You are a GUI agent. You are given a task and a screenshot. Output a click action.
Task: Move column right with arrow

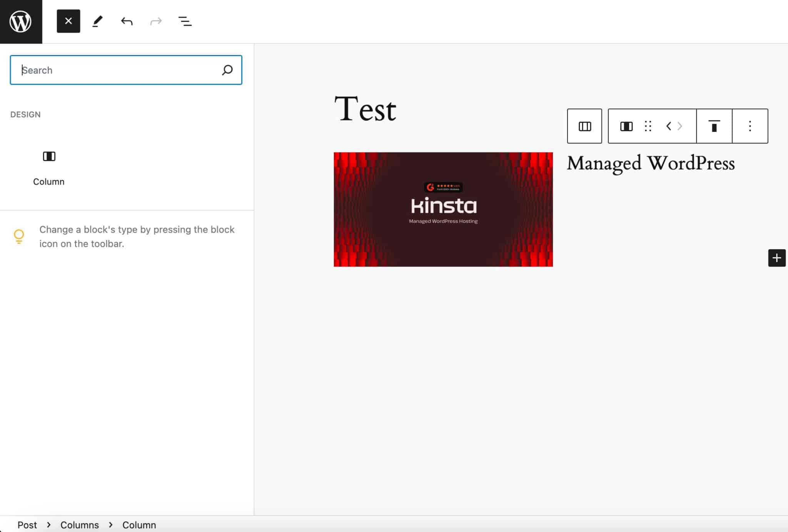(680, 126)
